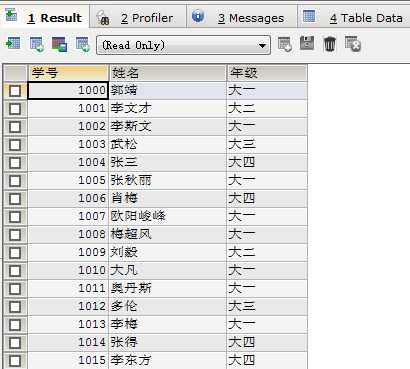Tick the checkbox for row 1006
This screenshot has height=369, width=410.
(x=15, y=199)
